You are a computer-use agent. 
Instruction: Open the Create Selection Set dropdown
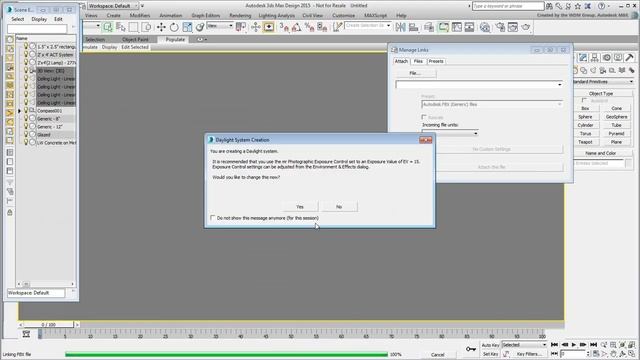click(x=367, y=26)
